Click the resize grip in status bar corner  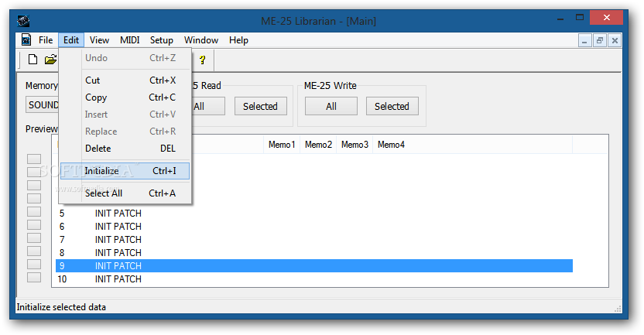pyautogui.click(x=618, y=309)
